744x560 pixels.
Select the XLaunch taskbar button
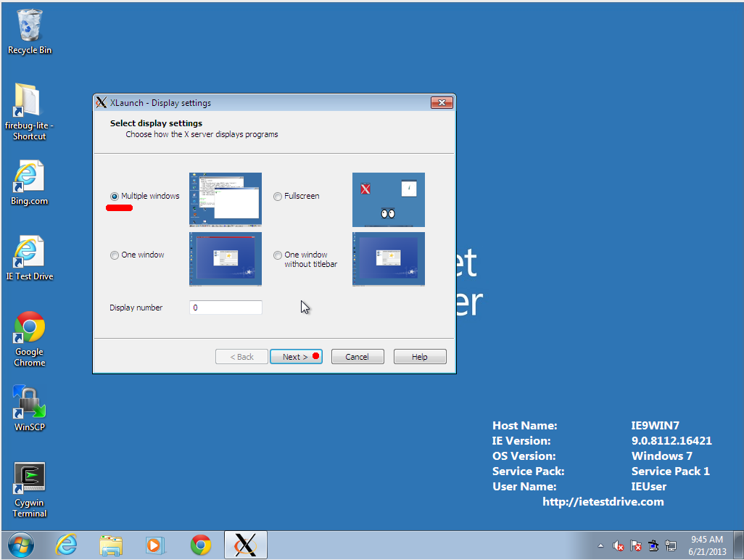click(x=245, y=545)
